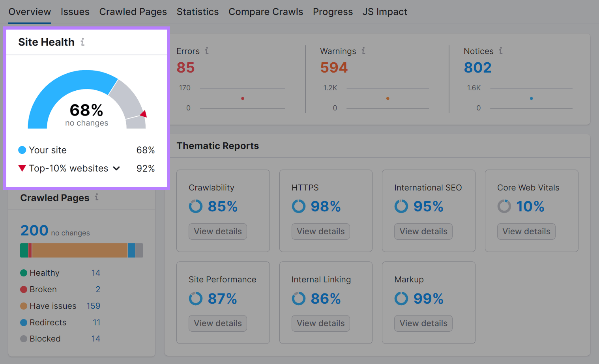
Task: Click the Notices info icon
Action: [x=500, y=51]
